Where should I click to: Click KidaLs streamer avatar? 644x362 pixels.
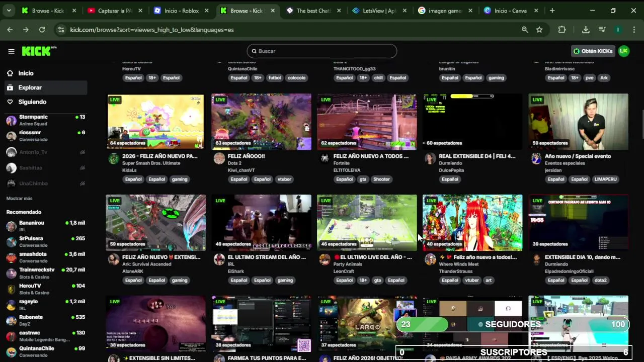pos(114,159)
